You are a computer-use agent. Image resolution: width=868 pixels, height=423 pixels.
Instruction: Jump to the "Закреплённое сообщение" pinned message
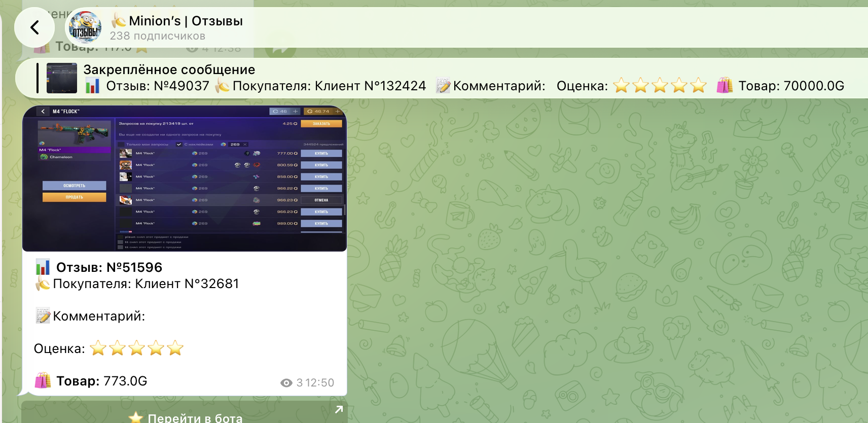[169, 69]
